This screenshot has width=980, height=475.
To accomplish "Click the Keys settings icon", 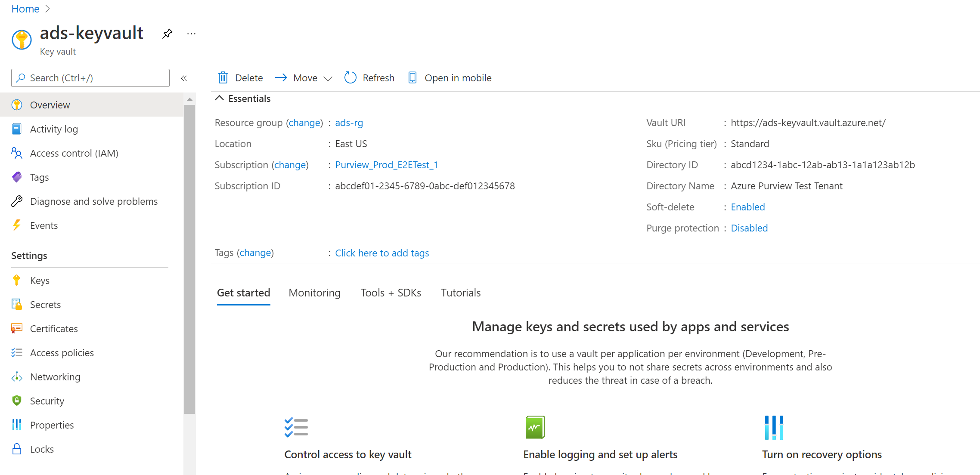I will point(18,280).
